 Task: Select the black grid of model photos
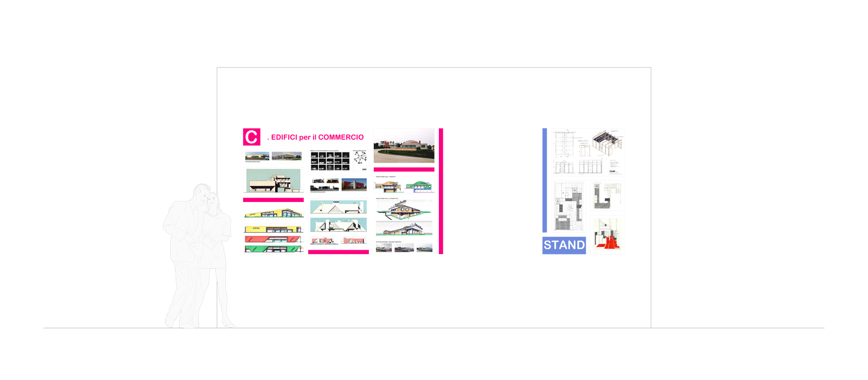click(x=330, y=161)
